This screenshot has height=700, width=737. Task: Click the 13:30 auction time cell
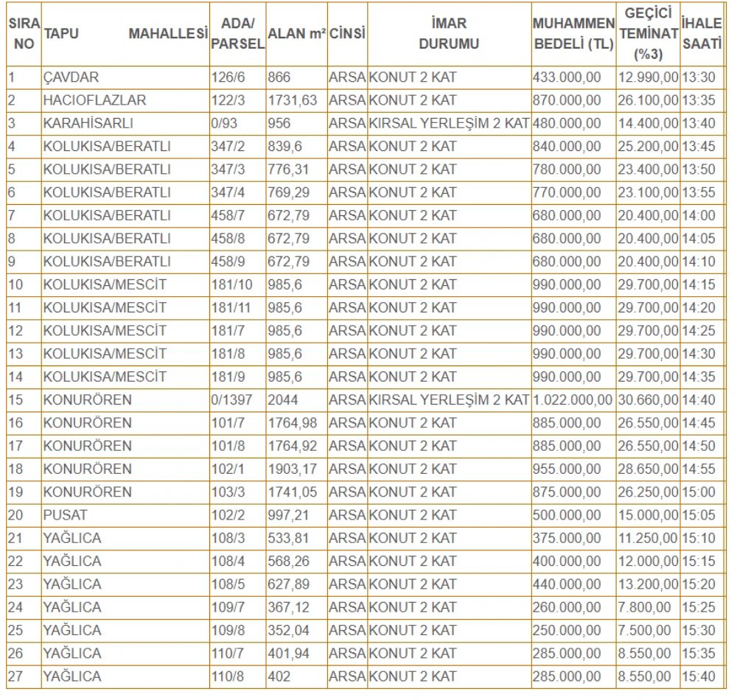(x=699, y=77)
